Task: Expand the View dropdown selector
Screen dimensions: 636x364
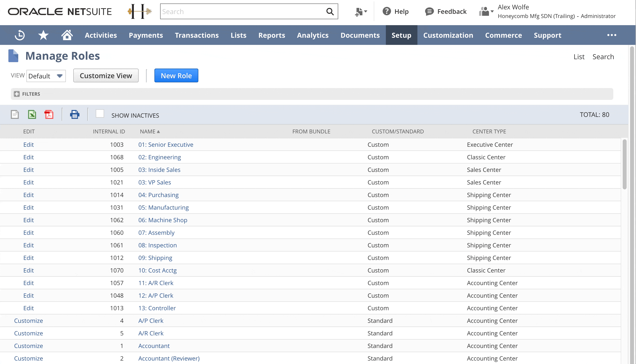Action: click(60, 76)
